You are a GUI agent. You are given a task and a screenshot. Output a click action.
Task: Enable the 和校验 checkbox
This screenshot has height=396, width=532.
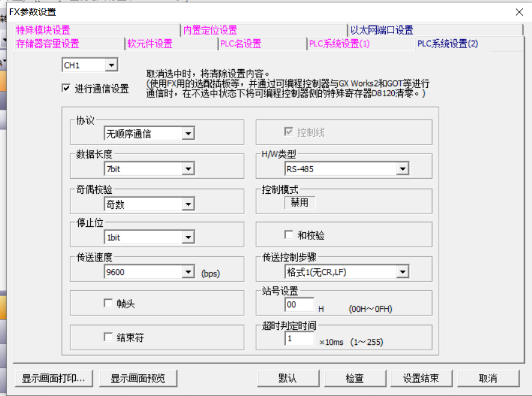coord(289,235)
